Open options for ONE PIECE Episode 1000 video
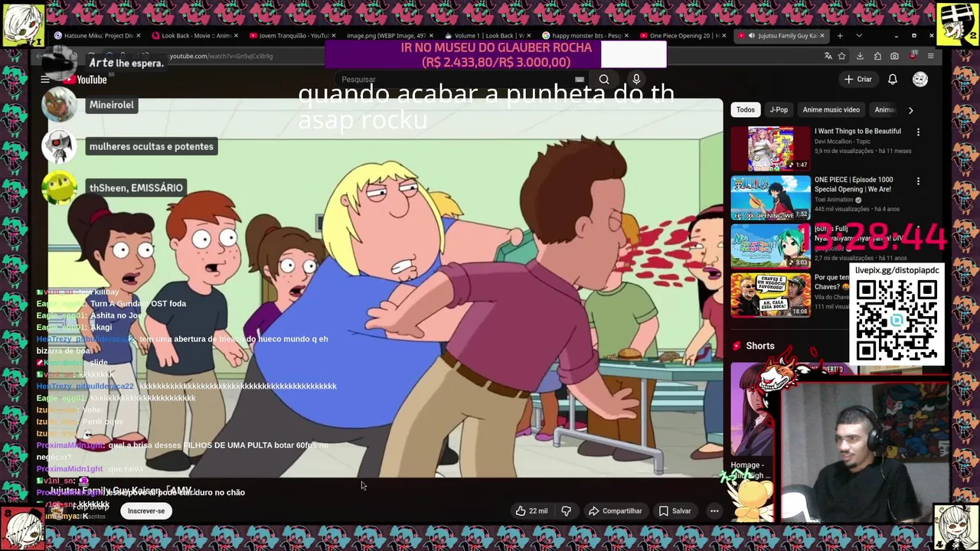The image size is (980, 551). pos(918,181)
